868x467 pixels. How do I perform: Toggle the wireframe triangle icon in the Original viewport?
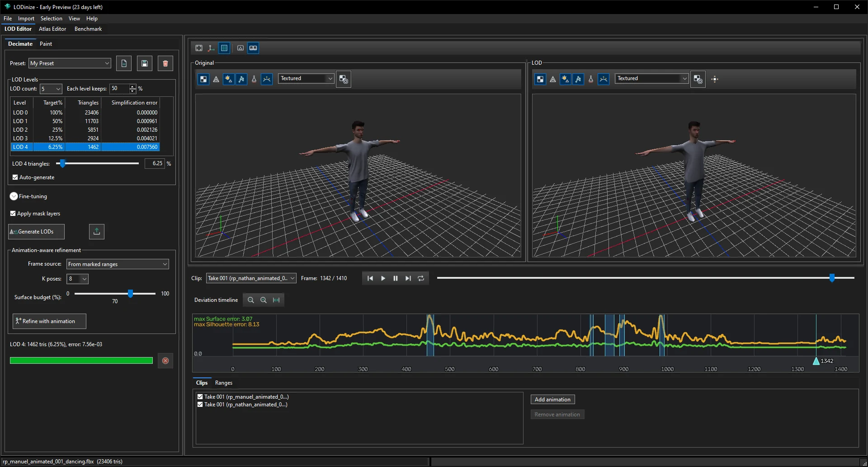coord(216,79)
